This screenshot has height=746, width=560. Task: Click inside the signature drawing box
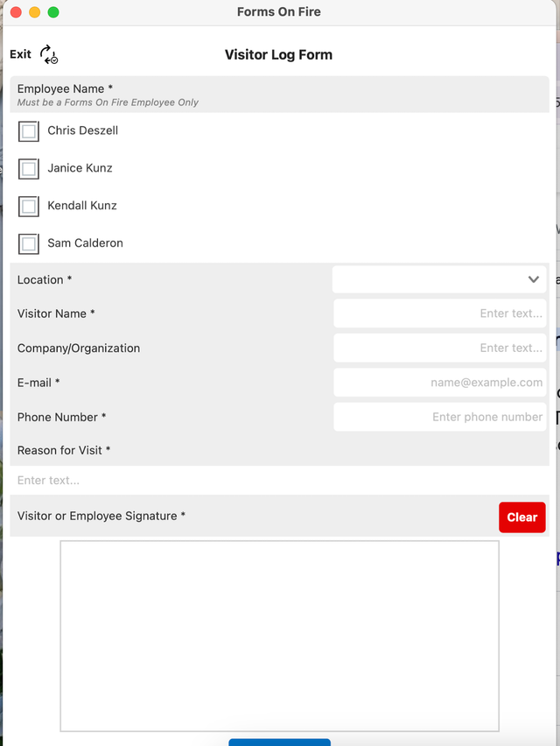(x=279, y=635)
